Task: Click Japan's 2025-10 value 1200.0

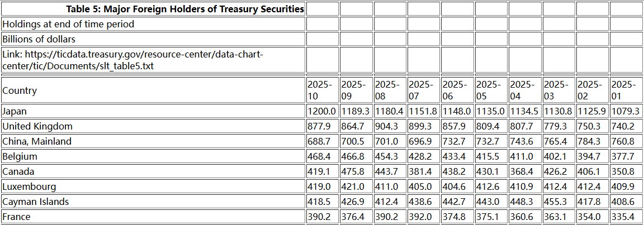Action: [x=322, y=111]
